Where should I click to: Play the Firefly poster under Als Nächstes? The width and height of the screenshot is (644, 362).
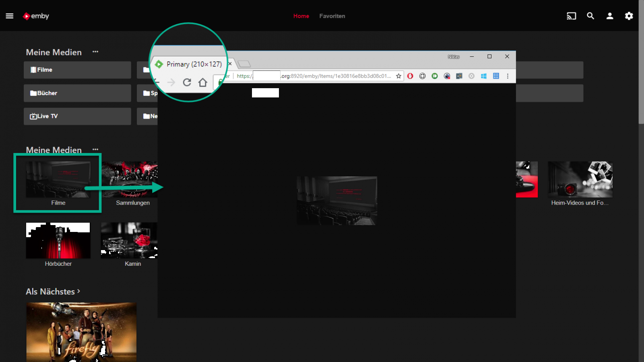point(81,332)
